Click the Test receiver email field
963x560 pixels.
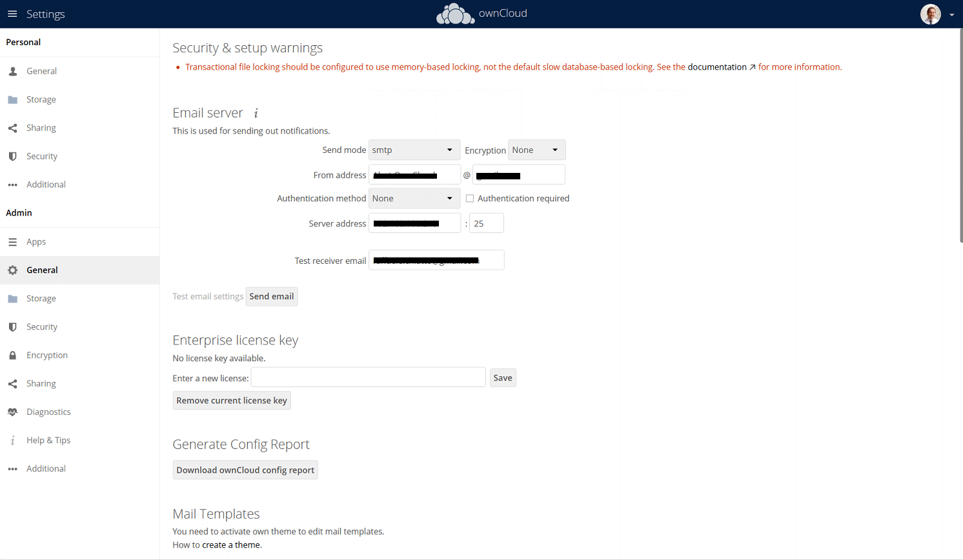pos(436,260)
